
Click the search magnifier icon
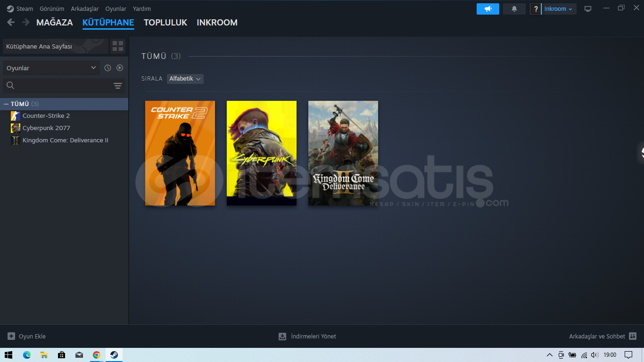point(10,85)
